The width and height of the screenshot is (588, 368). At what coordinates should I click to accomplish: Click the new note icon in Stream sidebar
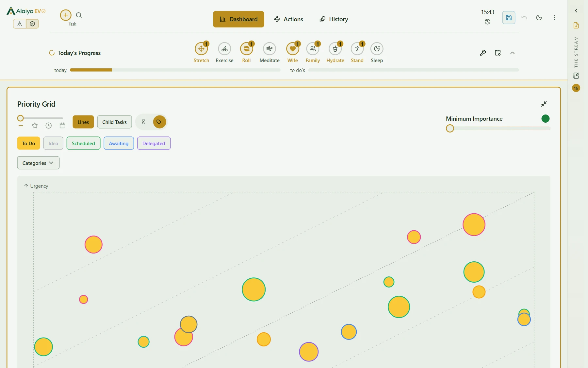click(576, 26)
